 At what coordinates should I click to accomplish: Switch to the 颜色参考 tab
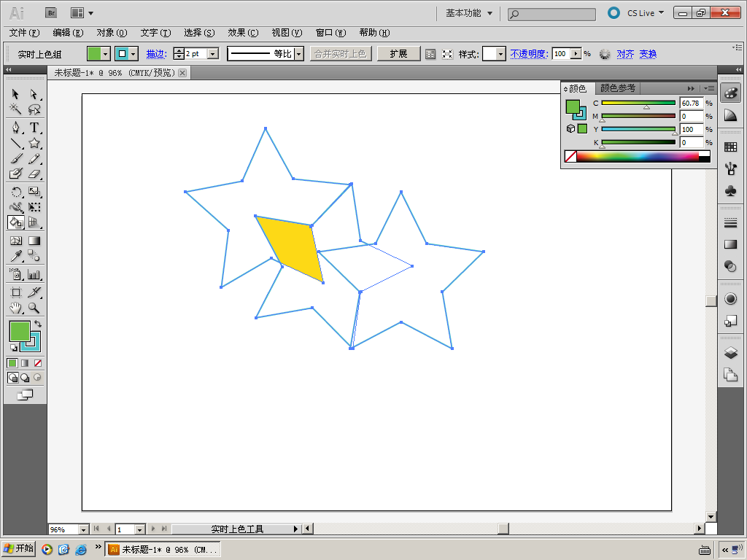[617, 88]
